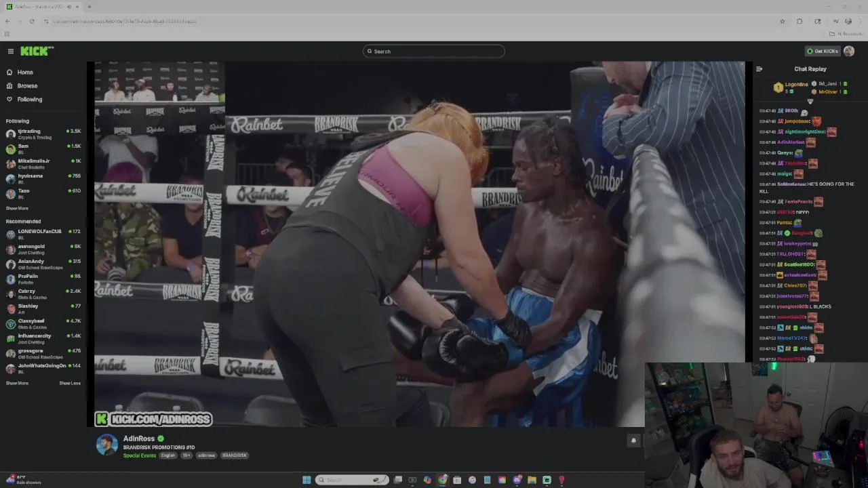The image size is (868, 488).
Task: Show more recommended channels
Action: point(17,383)
